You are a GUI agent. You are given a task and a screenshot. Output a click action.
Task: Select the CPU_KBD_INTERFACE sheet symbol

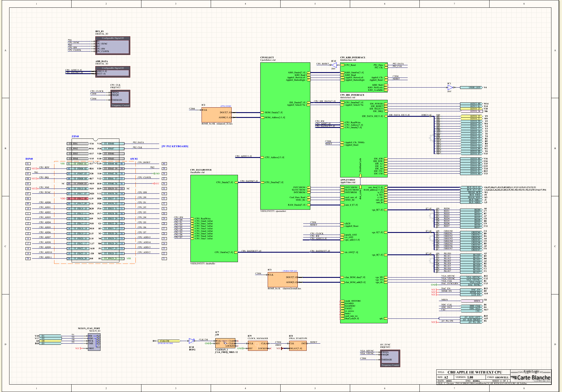[x=364, y=77]
